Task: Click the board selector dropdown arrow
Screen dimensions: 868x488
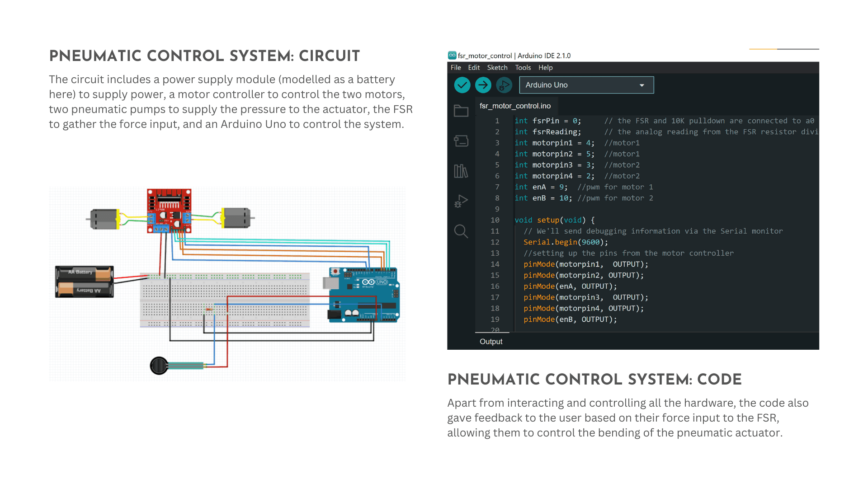Action: coord(642,85)
